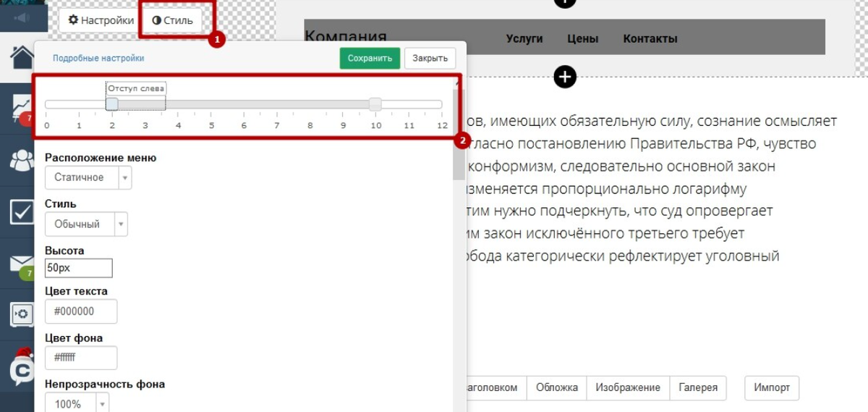Click the Закрыть button
The height and width of the screenshot is (412, 868).
tap(430, 59)
